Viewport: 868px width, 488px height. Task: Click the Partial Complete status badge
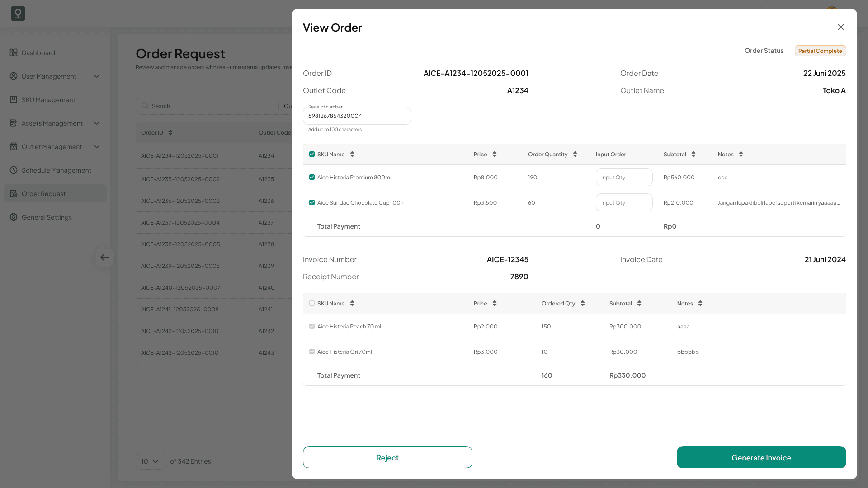point(820,51)
